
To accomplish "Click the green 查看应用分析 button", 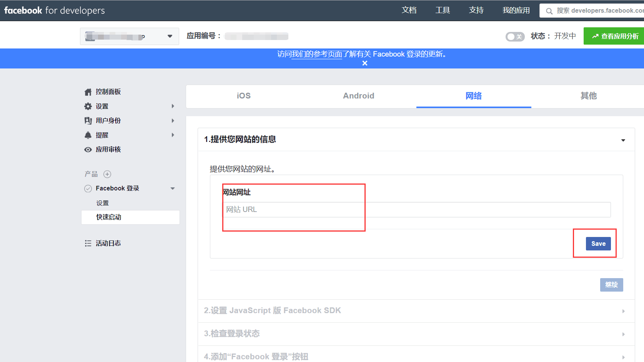I will coord(615,36).
